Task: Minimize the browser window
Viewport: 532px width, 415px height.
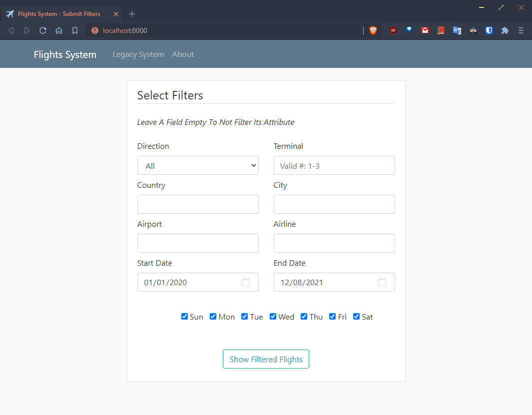Action: [x=482, y=7]
